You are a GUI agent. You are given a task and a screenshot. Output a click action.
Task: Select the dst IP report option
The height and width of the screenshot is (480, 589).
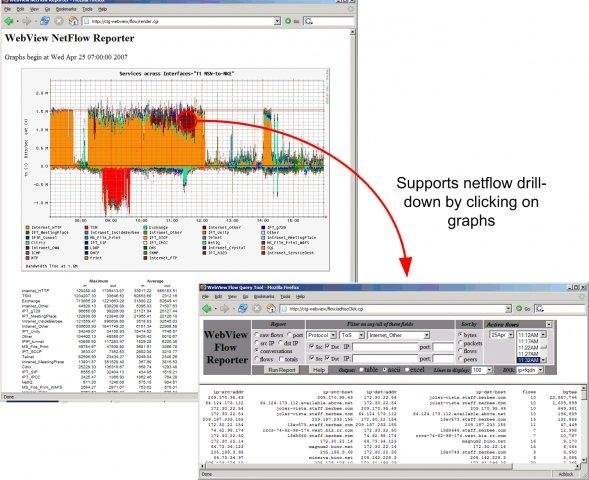click(x=280, y=343)
